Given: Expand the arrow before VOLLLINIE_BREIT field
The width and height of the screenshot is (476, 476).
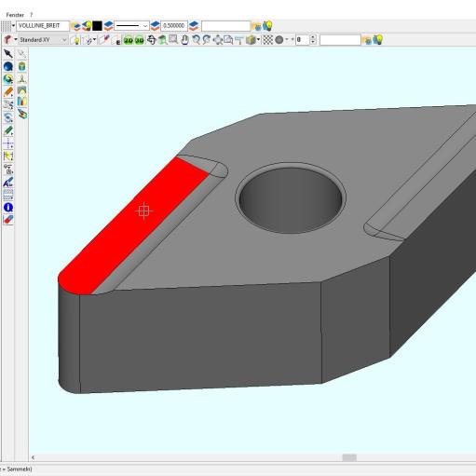Looking at the screenshot, I should click(13, 26).
